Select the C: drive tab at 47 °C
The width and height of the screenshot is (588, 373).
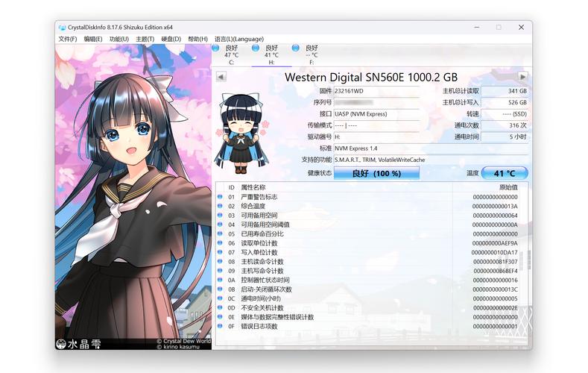(x=231, y=54)
